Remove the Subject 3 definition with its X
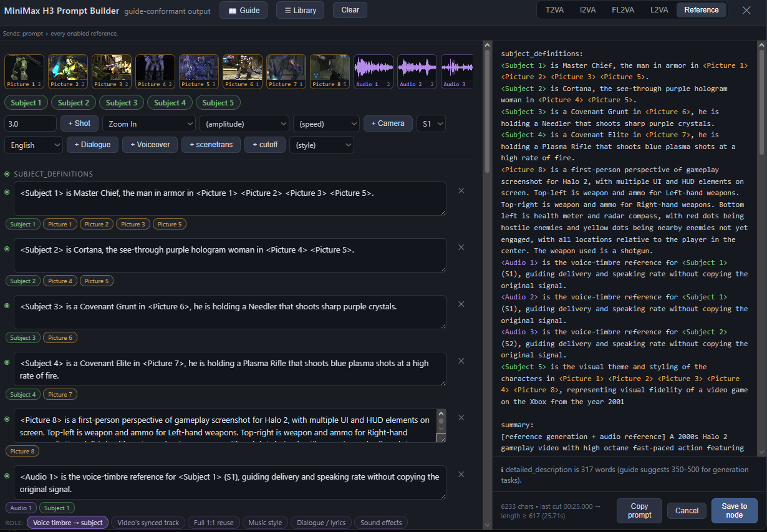 pyautogui.click(x=461, y=304)
